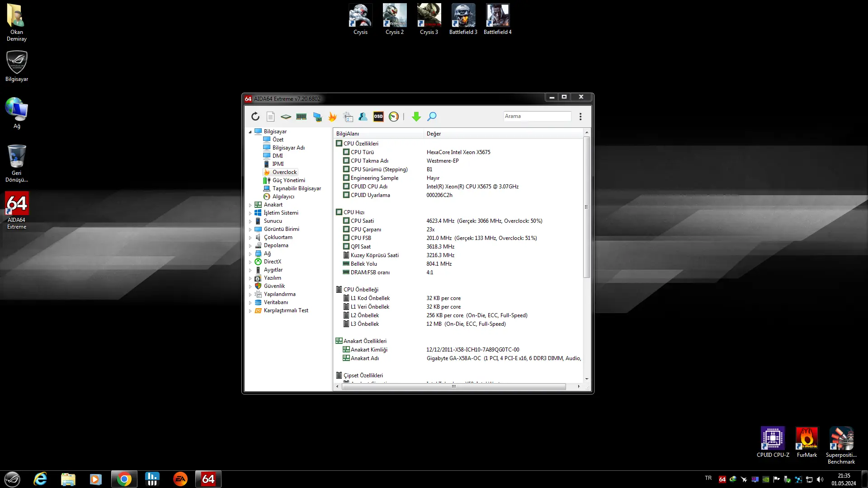Select the Superposition Benchmark desktop shortcut

click(x=841, y=446)
